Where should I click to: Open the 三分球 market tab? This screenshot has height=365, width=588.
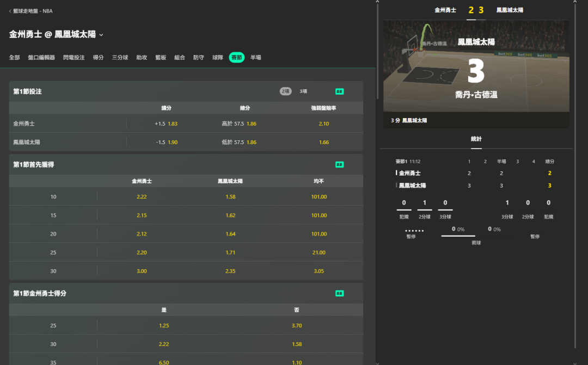[120, 58]
